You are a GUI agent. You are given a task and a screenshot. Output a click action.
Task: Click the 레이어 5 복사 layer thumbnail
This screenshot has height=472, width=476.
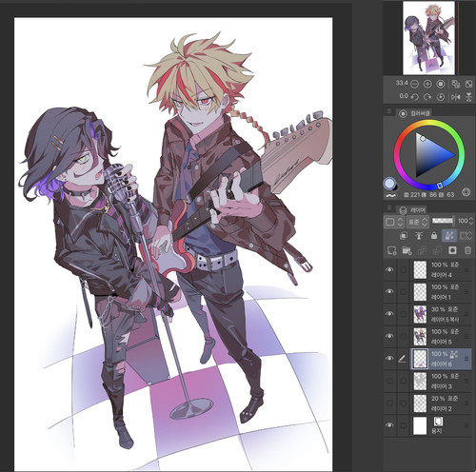420,314
